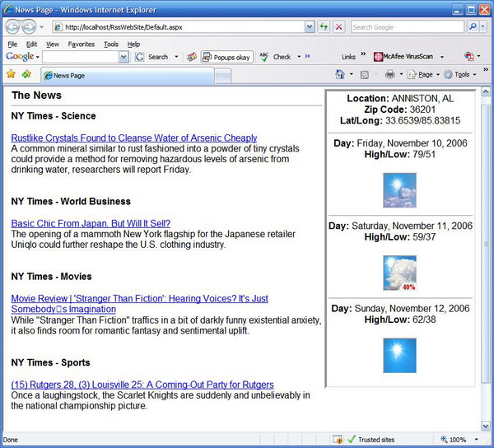Open the Tools gear command menu

pos(460,75)
